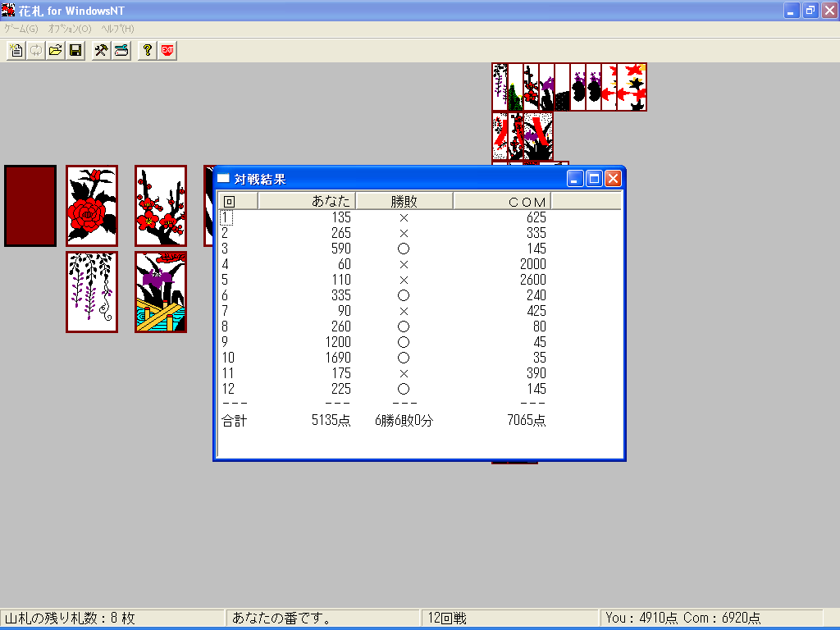Select round 1 row number
Image resolution: width=840 pixels, height=630 pixels.
coord(226,217)
